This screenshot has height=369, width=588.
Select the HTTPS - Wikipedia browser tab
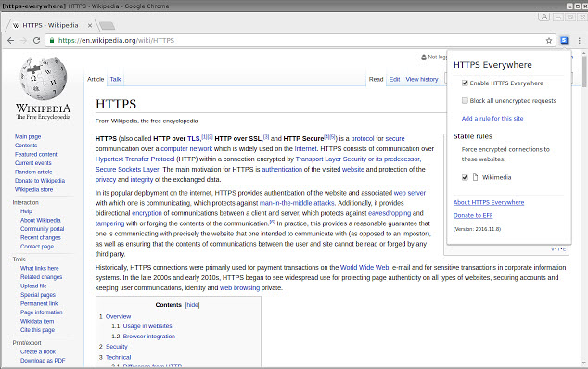pyautogui.click(x=51, y=25)
